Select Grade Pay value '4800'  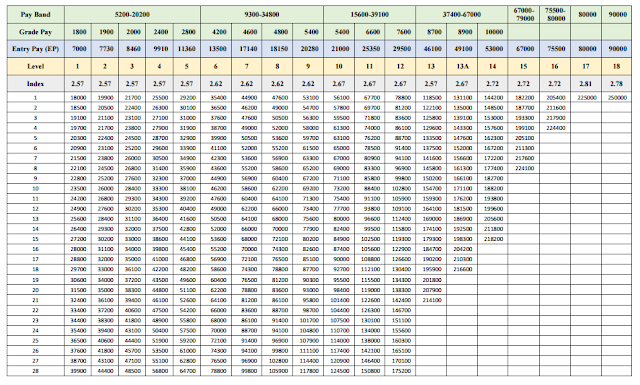[280, 32]
